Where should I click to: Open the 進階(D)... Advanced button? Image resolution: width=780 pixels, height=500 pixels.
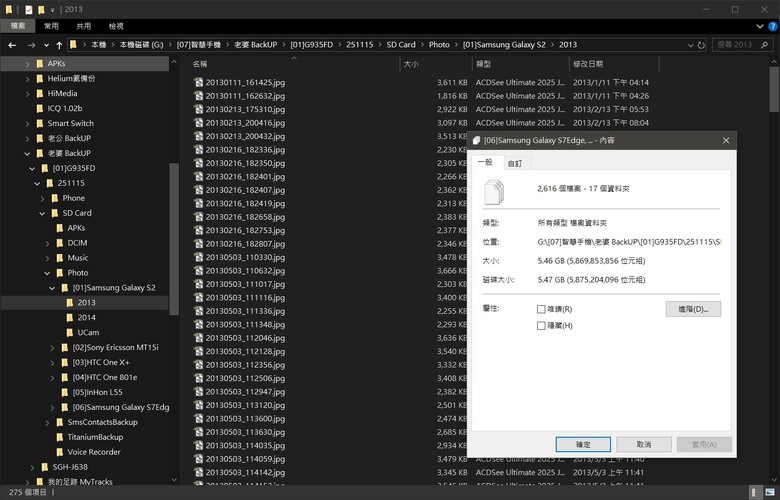(x=693, y=309)
